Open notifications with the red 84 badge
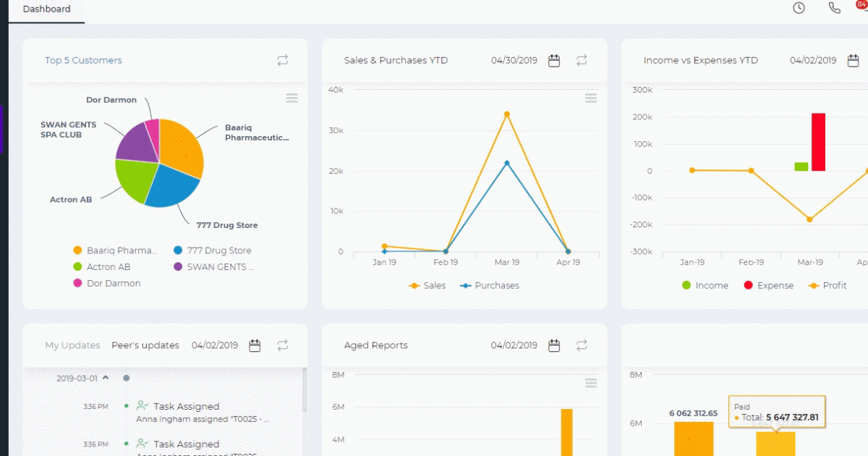Image resolution: width=868 pixels, height=456 pixels. coord(861,6)
